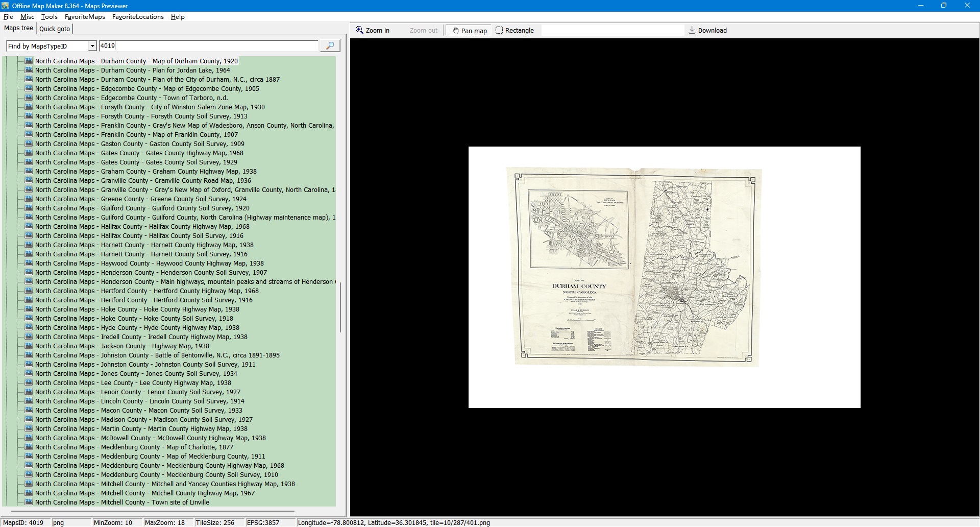
Task: Select the Zoom in tool
Action: pyautogui.click(x=373, y=31)
